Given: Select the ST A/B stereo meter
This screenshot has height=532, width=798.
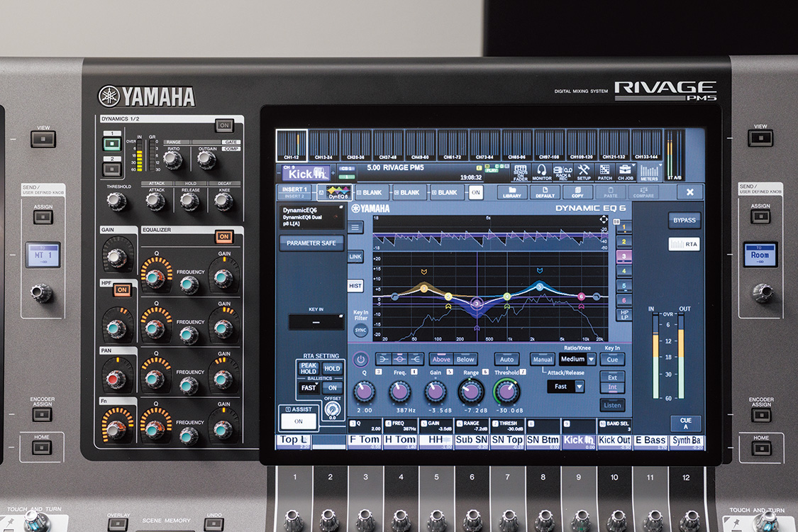Looking at the screenshot, I should [675, 154].
